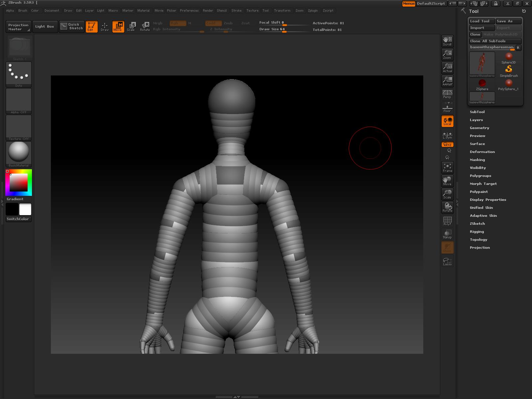Viewport: 532px width, 399px height.
Task: Expand the SubTool section
Action: 477,112
